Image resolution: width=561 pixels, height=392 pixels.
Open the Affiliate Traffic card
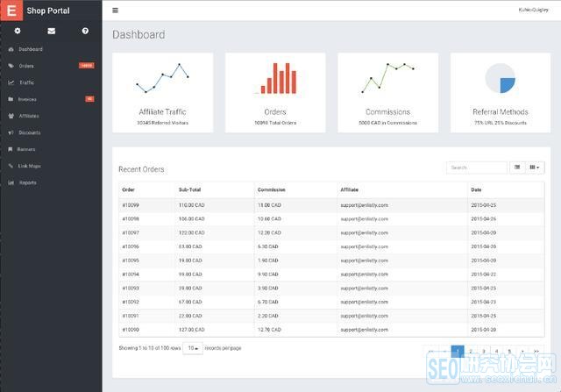pyautogui.click(x=162, y=93)
